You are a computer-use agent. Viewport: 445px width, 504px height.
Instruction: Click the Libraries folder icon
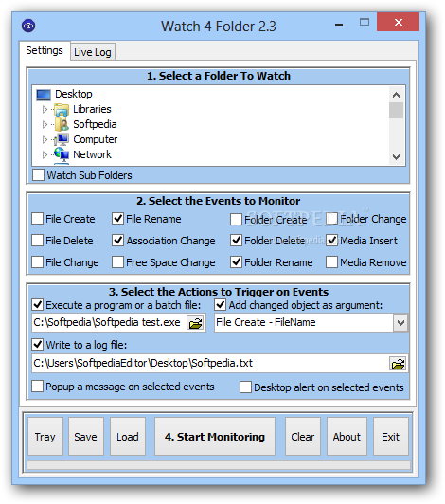coord(61,110)
